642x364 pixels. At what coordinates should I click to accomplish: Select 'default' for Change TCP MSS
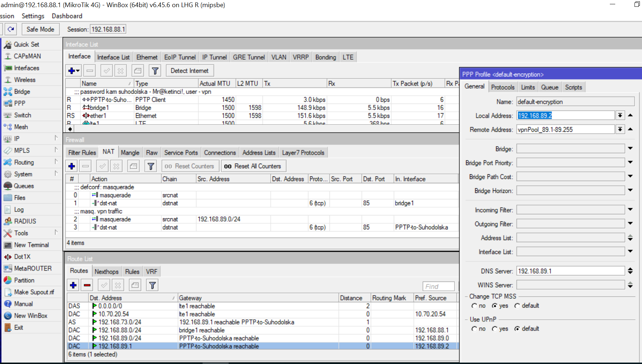tap(517, 306)
